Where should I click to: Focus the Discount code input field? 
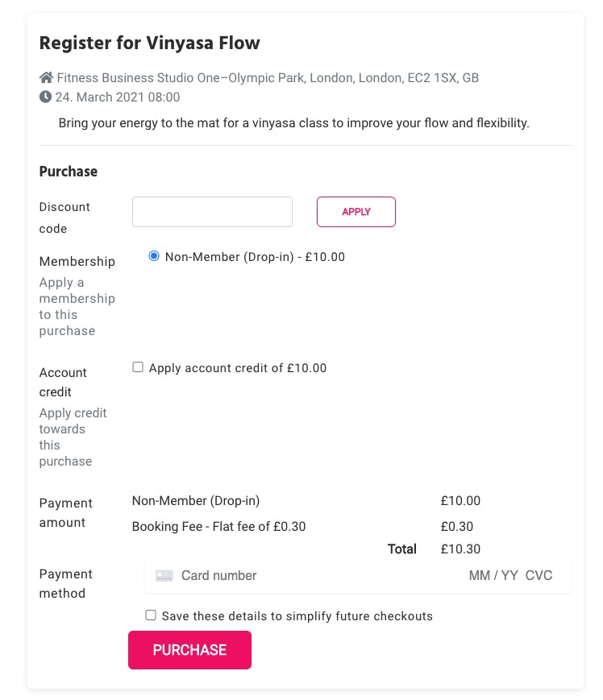tap(212, 212)
